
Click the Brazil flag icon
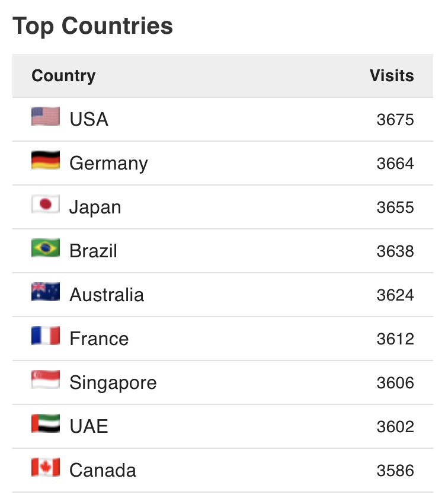click(46, 248)
